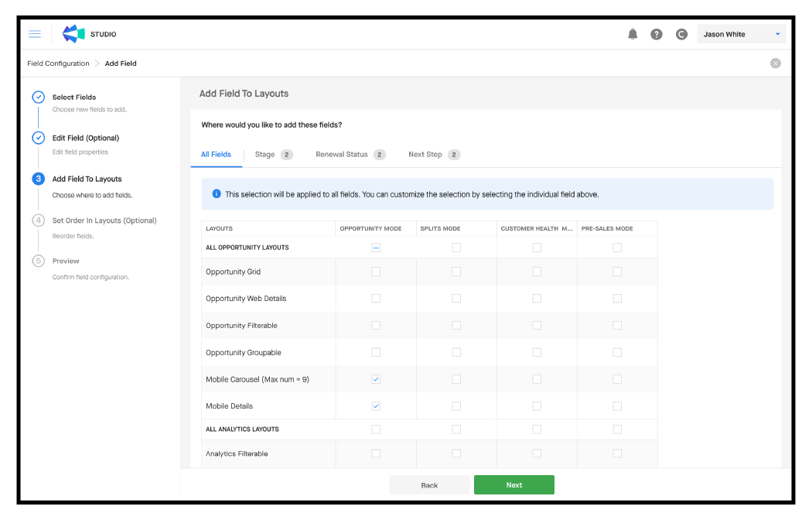The image size is (812, 520).
Task: Select the Edit Field (Optional) step
Action: [x=85, y=138]
